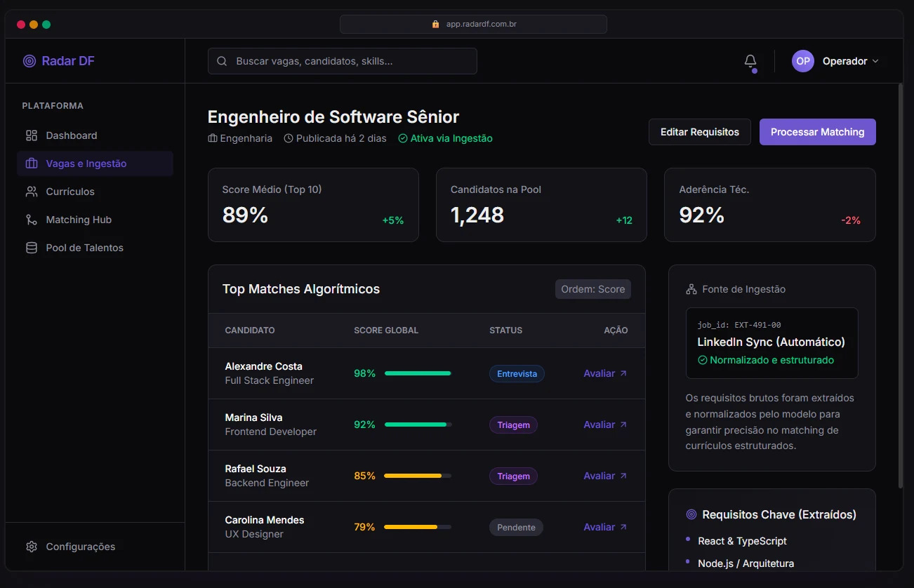Go to Currículos section

click(x=95, y=192)
